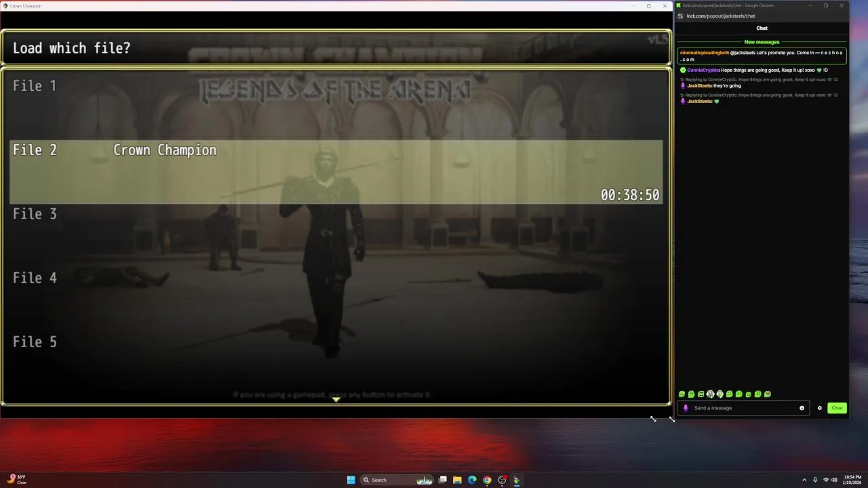Click the New messages divider label
Image resolution: width=868 pixels, height=488 pixels.
tap(762, 42)
